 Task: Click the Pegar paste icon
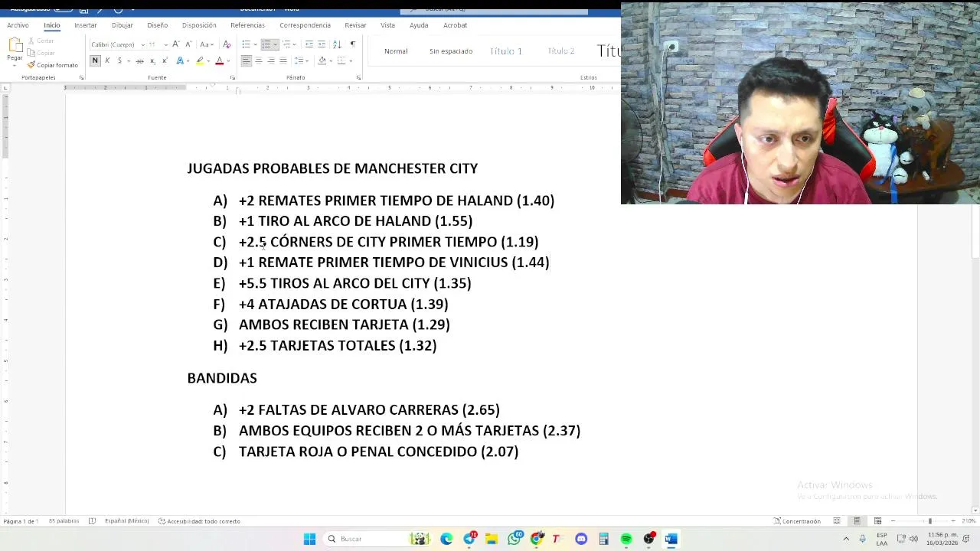coord(15,45)
